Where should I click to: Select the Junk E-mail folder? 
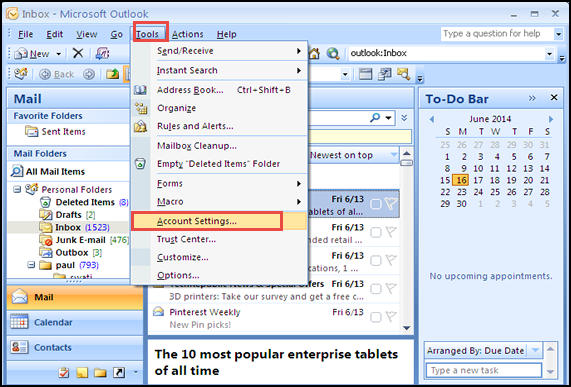coord(84,240)
